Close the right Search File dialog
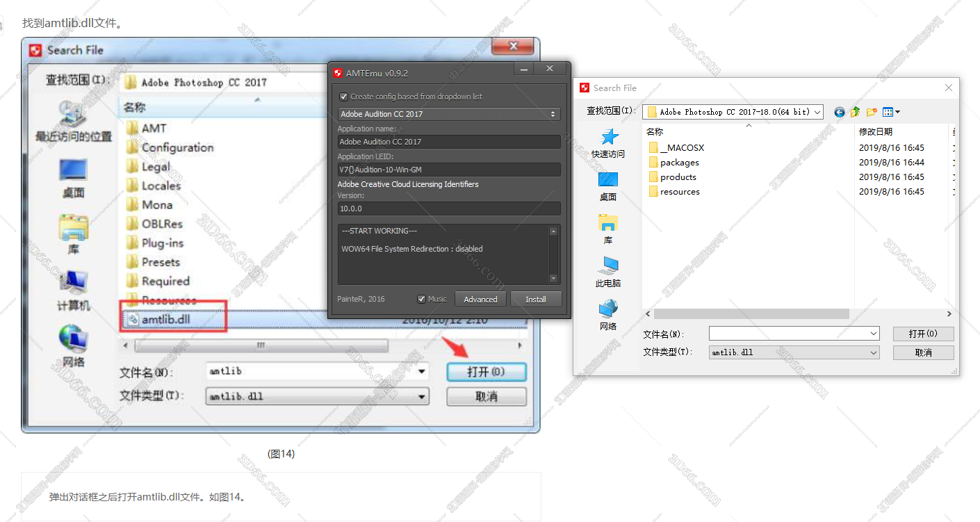This screenshot has width=980, height=522. tap(949, 88)
